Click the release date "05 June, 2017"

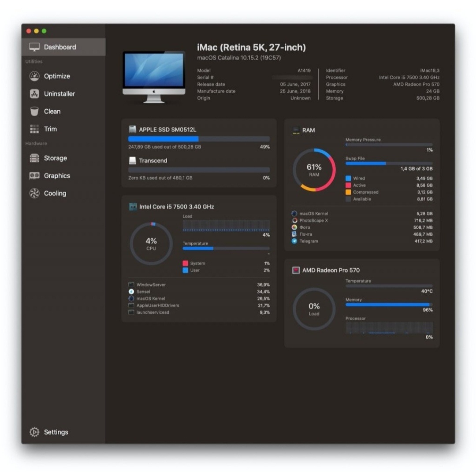click(x=295, y=84)
